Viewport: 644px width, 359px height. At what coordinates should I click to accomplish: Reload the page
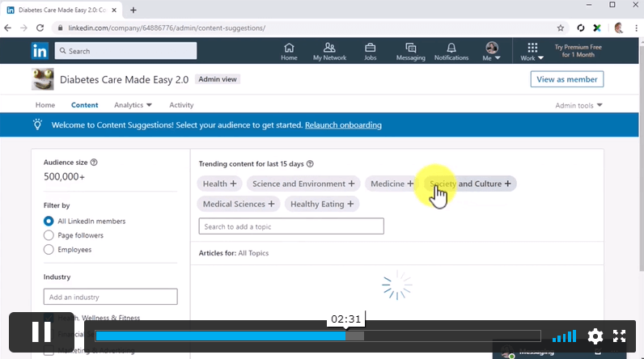(40, 28)
